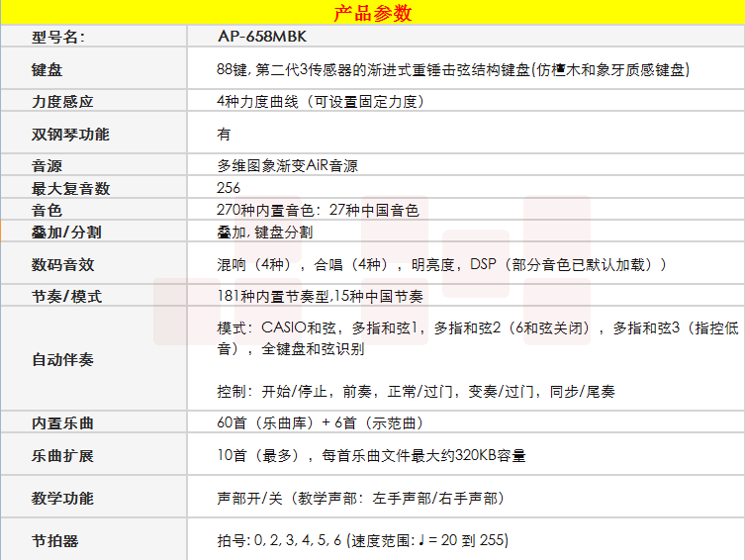The width and height of the screenshot is (745, 560).
Task: Select the 叠加/分割 row label
Action: 66,232
